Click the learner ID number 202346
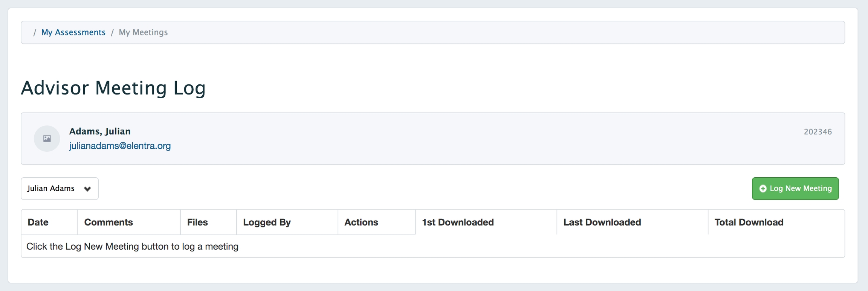 pos(818,132)
